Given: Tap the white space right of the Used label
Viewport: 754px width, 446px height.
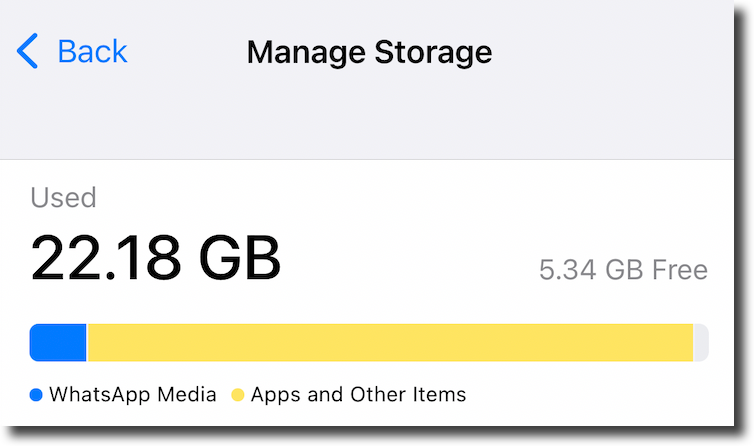Looking at the screenshot, I should click(x=400, y=197).
